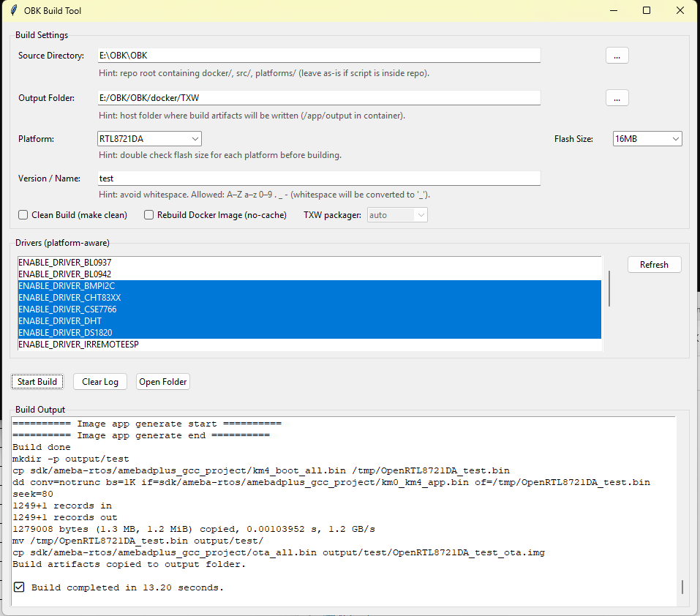This screenshot has height=616, width=700.
Task: Click the Version / Name text field
Action: (319, 179)
